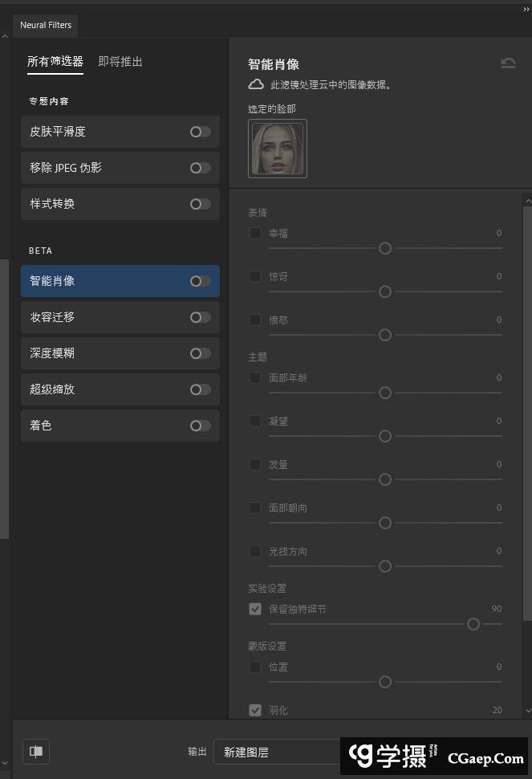532x779 pixels.
Task: Toggle the 超级缩放 filter switch
Action: 200,389
